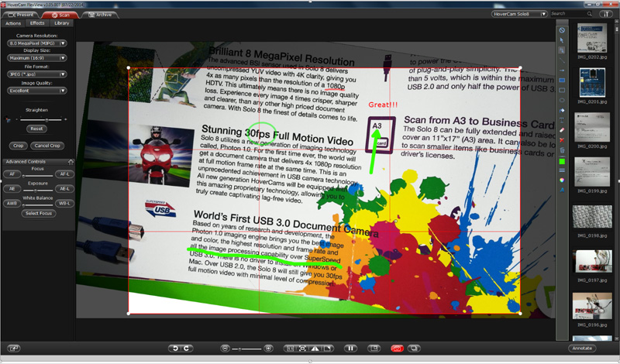620x364 pixels.
Task: Open the HoverCam Solo8 camera dropdown
Action: click(519, 14)
